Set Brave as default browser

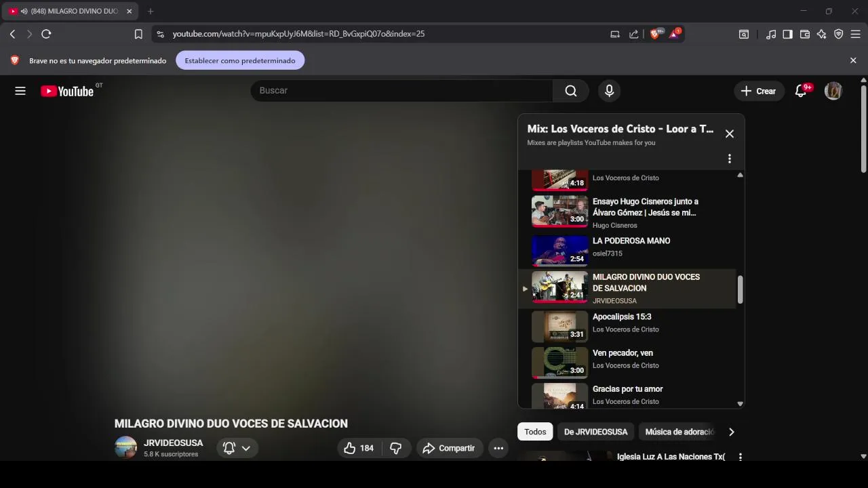click(x=240, y=60)
